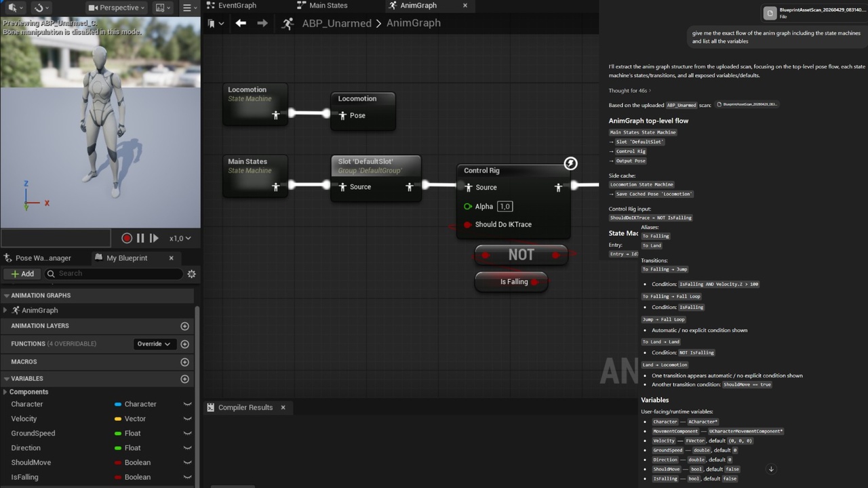Expand the Components category
The image size is (868, 488).
[x=5, y=392]
